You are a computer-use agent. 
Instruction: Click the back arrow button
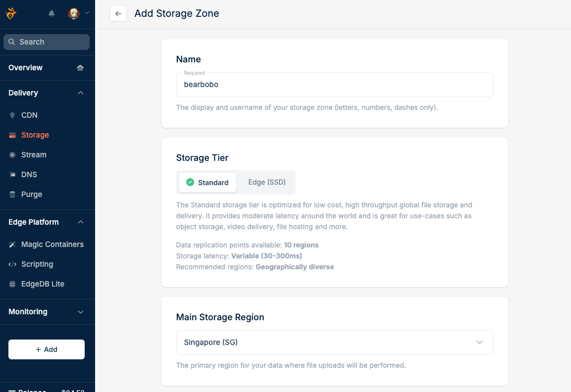click(118, 14)
